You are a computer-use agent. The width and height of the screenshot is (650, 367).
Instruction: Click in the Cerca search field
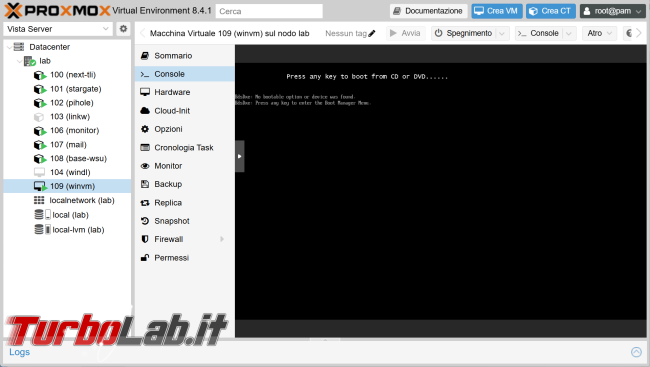[x=269, y=11]
